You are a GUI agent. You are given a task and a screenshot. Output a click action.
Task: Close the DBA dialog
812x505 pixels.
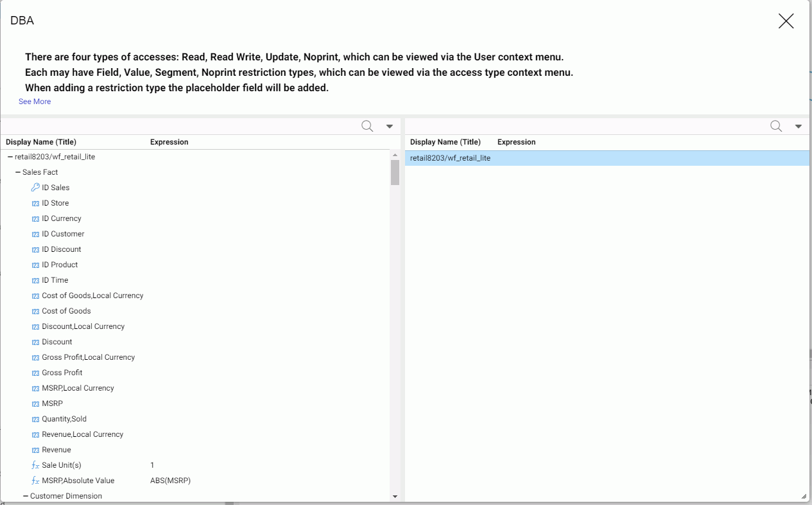tap(786, 21)
